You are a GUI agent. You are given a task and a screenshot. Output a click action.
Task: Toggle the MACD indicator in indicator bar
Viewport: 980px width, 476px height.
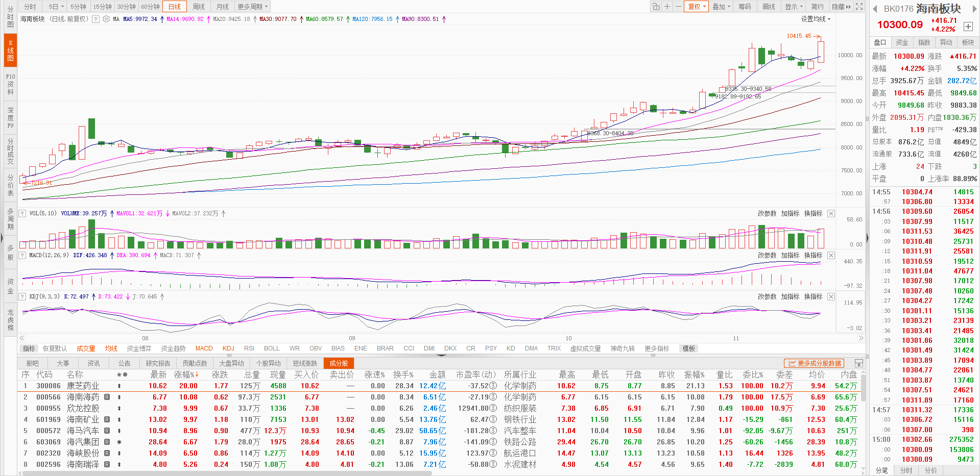204,348
